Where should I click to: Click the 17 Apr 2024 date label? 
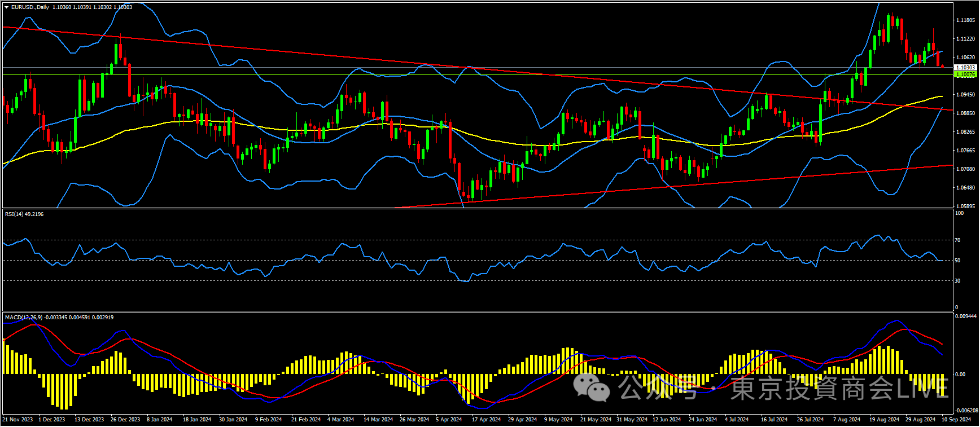point(486,420)
